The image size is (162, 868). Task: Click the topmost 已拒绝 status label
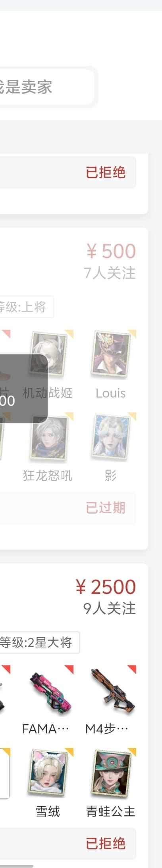[106, 172]
